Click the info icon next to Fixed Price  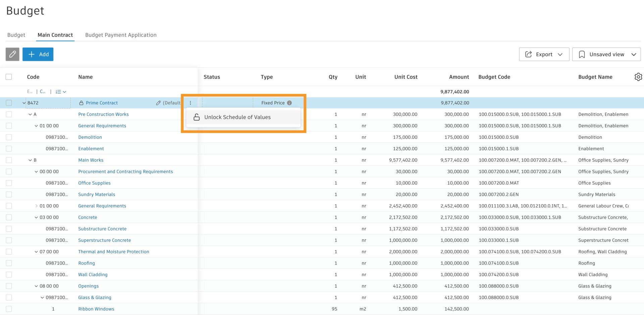pos(289,103)
